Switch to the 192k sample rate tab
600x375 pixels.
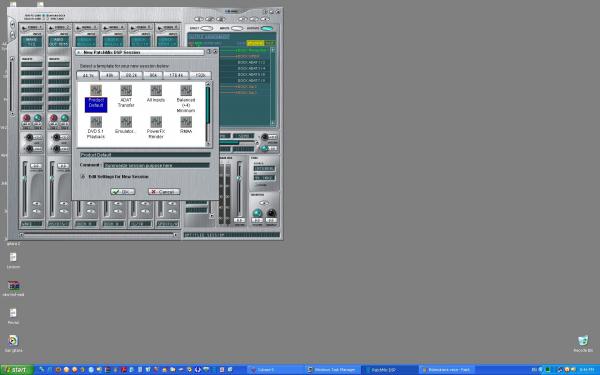(201, 75)
